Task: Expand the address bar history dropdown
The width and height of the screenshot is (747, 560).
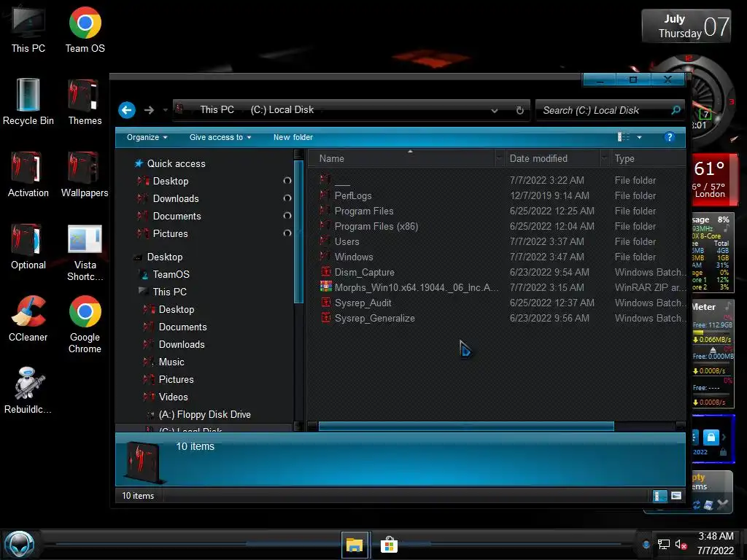Action: [x=495, y=111]
